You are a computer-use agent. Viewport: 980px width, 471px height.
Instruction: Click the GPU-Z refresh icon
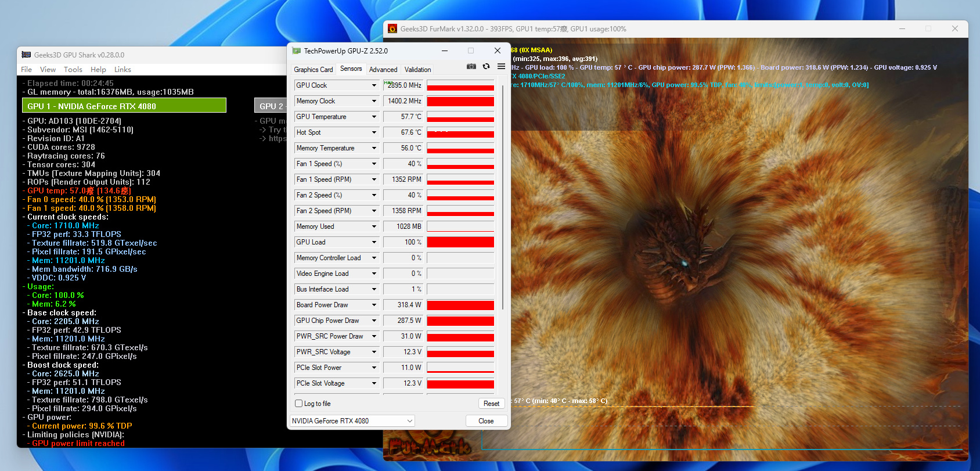487,67
